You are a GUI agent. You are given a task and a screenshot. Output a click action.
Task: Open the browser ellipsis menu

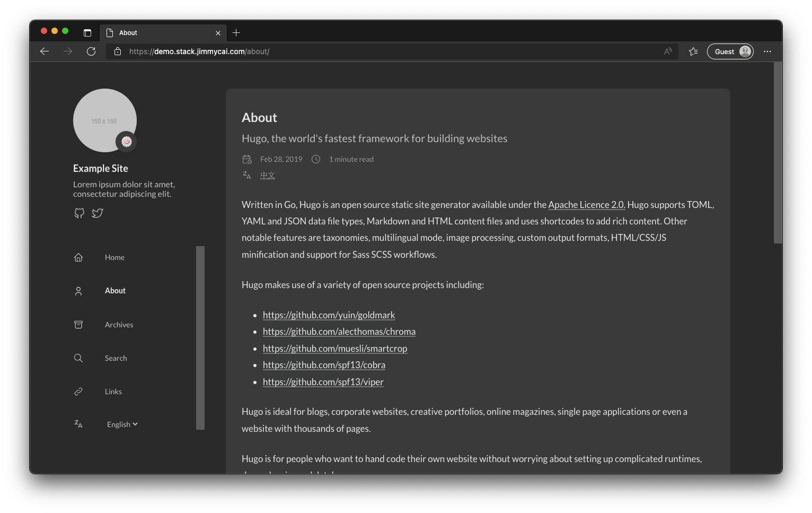coord(767,51)
